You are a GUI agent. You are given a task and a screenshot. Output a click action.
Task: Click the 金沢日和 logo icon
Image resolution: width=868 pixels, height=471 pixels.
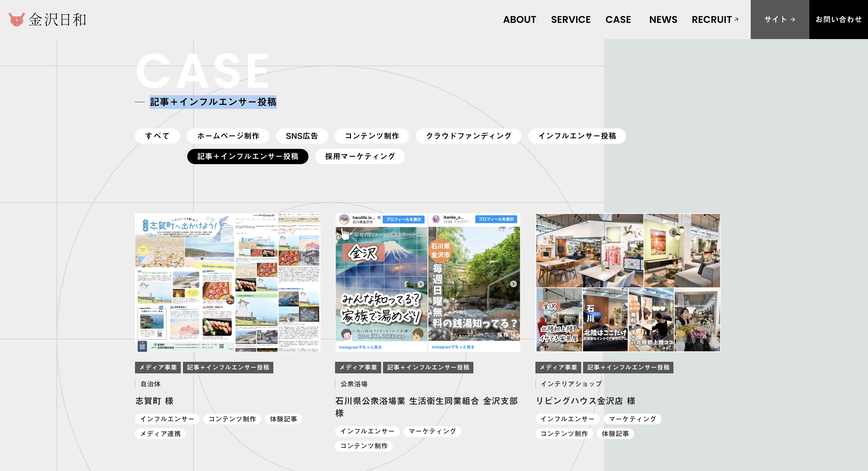[16, 20]
